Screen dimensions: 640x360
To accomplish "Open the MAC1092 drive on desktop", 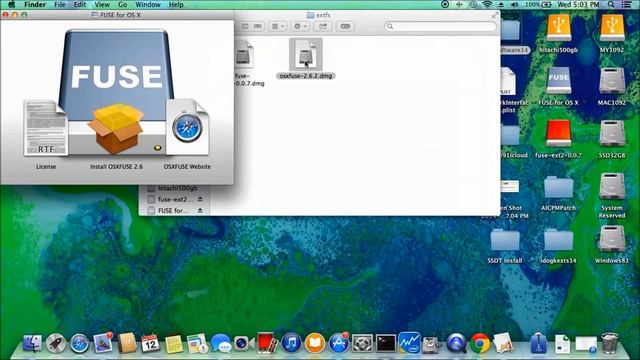I will [611, 80].
